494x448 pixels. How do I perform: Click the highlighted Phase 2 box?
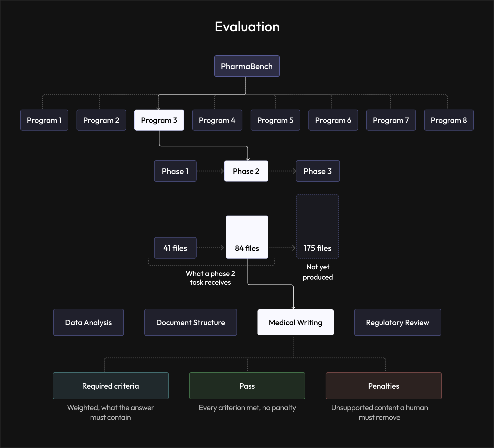pyautogui.click(x=246, y=171)
